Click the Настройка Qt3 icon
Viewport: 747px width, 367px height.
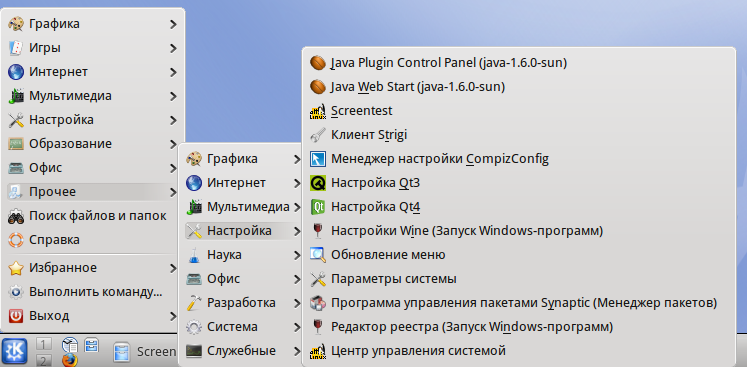317,183
